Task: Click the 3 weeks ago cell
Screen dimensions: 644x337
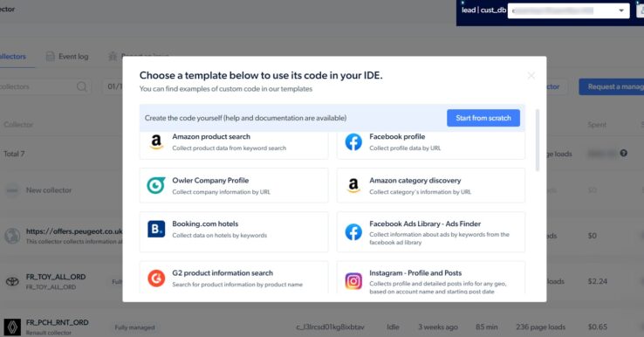Action: tap(438, 327)
